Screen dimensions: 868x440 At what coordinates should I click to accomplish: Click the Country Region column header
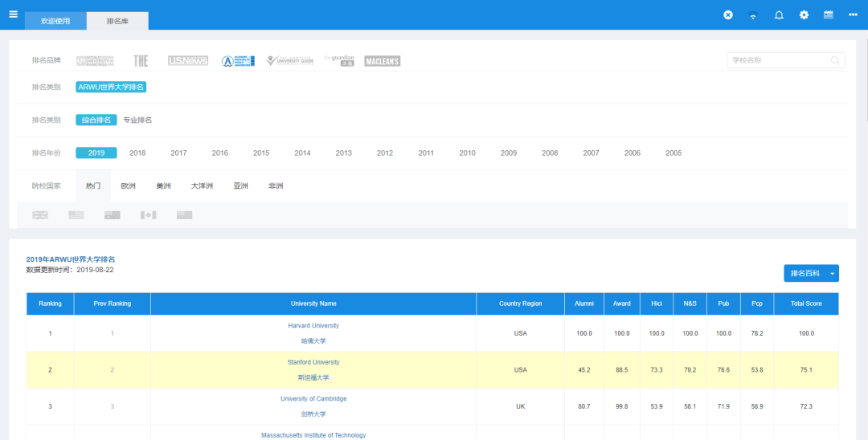point(520,304)
